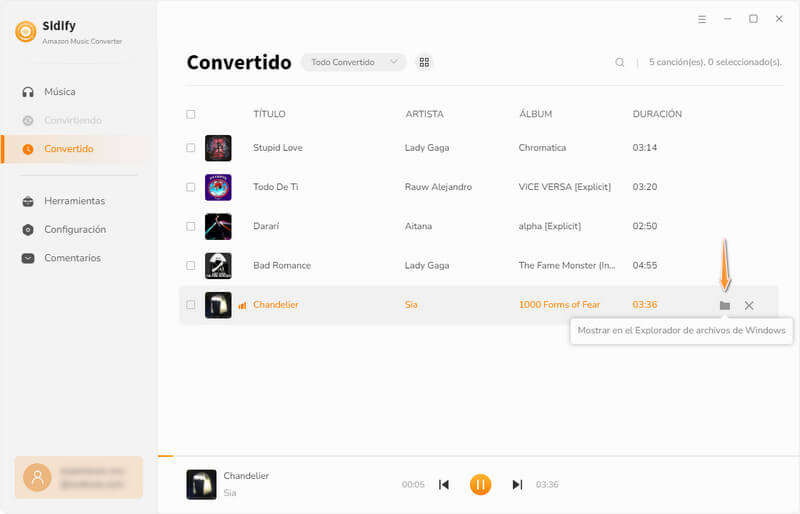The width and height of the screenshot is (800, 514).
Task: Open Configuración settings
Action: [75, 230]
